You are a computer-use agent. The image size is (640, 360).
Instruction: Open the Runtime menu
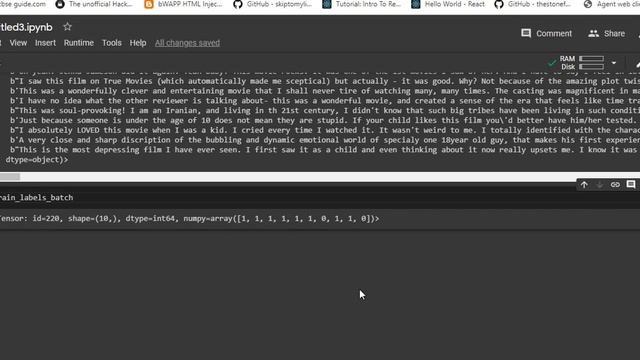[79, 43]
